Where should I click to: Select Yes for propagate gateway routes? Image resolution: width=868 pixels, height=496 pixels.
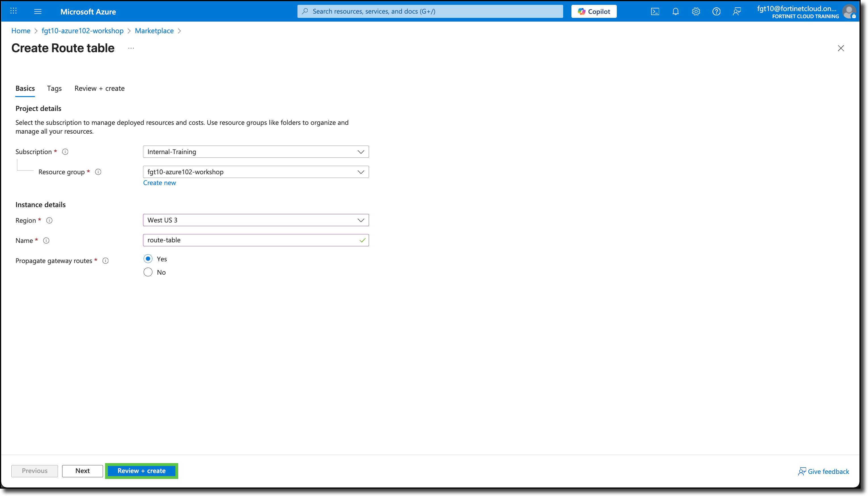pos(148,258)
